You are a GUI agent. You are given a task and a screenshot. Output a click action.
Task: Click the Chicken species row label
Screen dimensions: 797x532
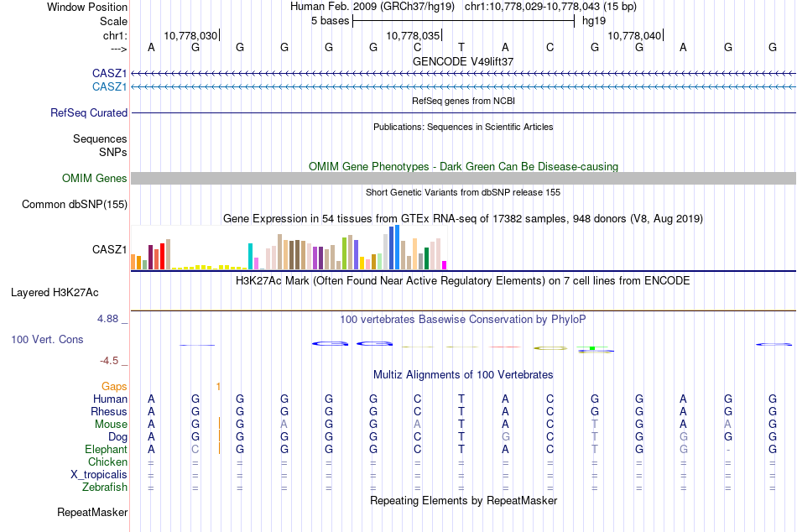pyautogui.click(x=107, y=462)
